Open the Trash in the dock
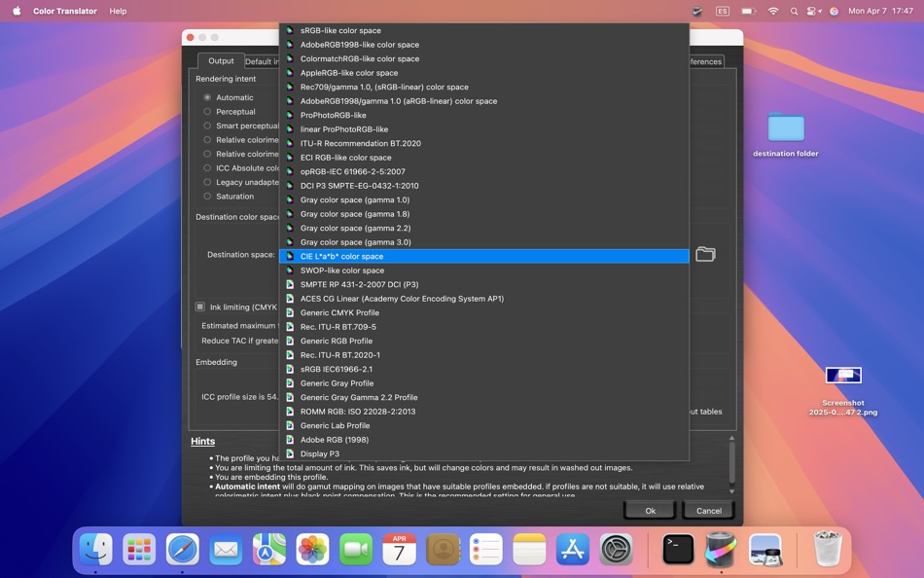This screenshot has width=924, height=578. [x=828, y=550]
